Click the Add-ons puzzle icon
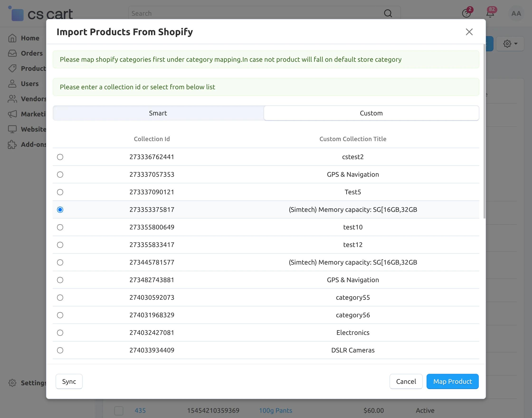 click(12, 144)
